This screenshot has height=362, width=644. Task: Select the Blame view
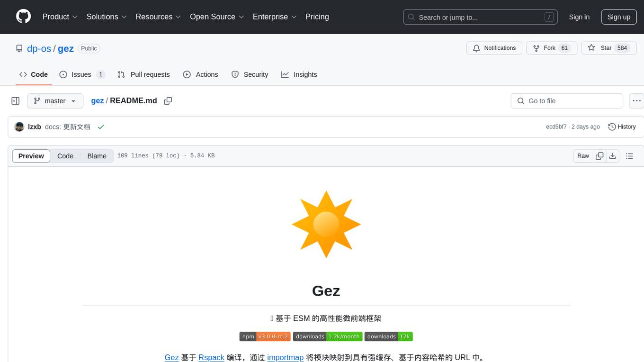(x=97, y=156)
